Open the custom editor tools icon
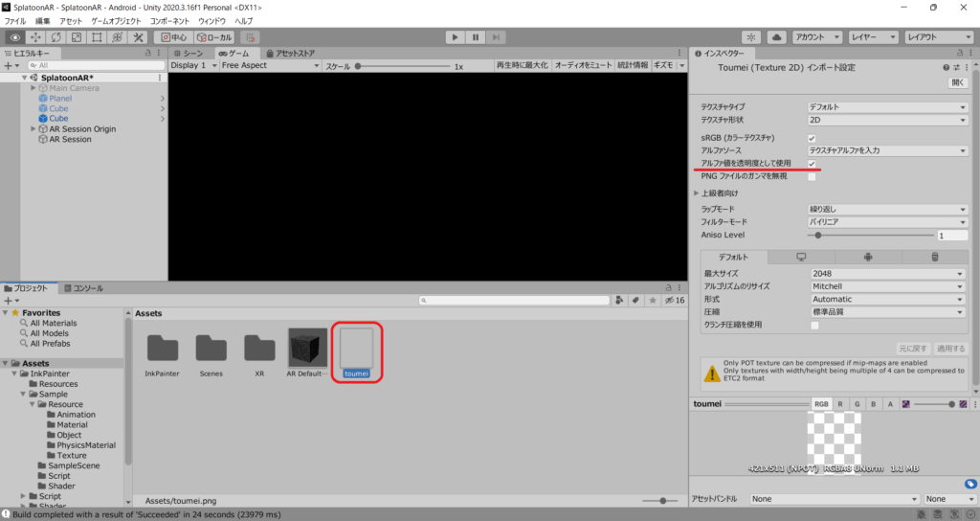Image resolution: width=980 pixels, height=521 pixels. pyautogui.click(x=138, y=37)
